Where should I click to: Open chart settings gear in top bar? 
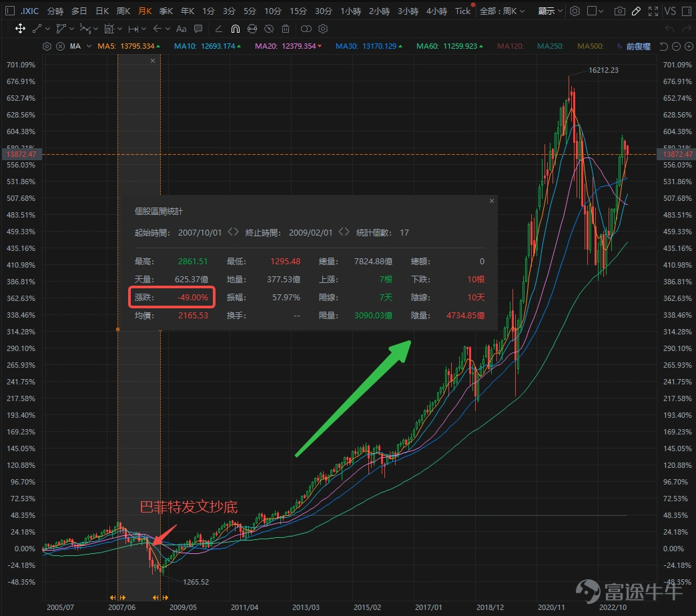click(575, 11)
